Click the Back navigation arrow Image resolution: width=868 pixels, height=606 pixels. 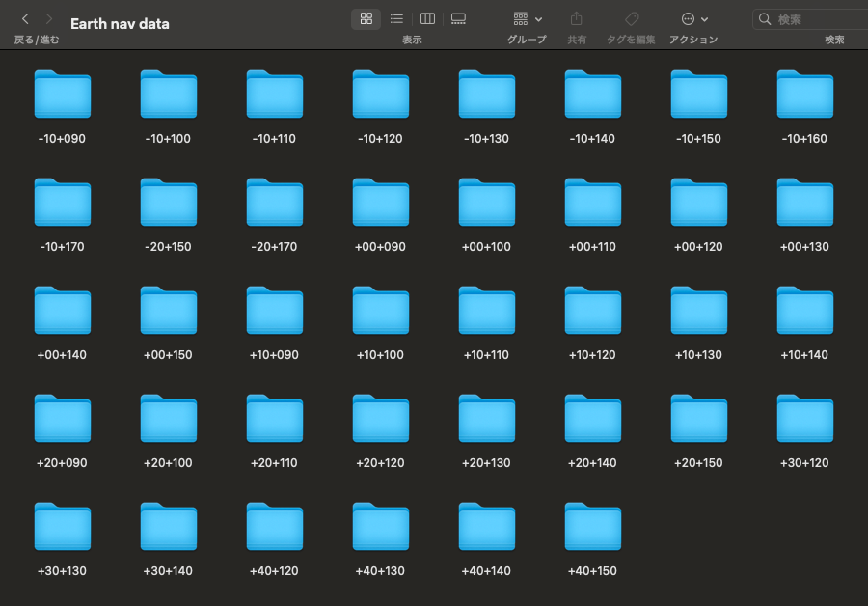[25, 19]
